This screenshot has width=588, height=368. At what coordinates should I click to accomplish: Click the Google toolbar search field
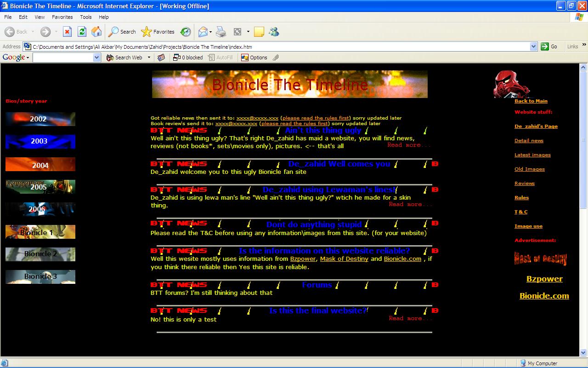click(x=67, y=57)
